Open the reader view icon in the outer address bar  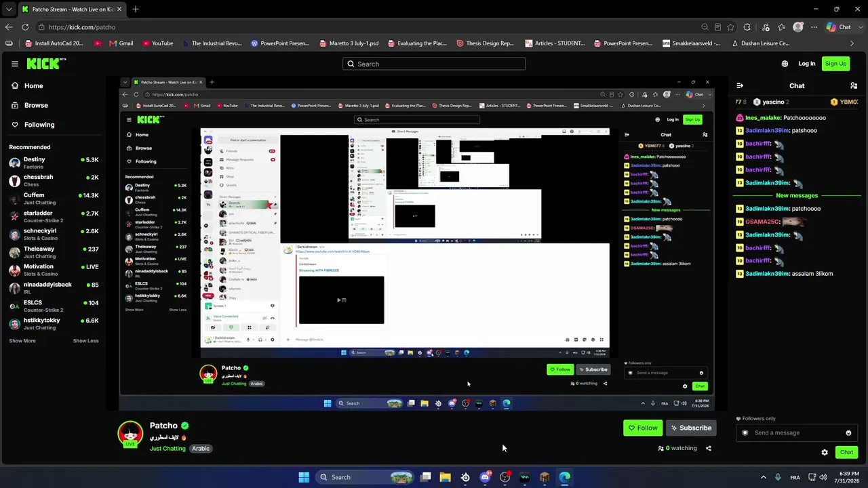click(x=717, y=27)
